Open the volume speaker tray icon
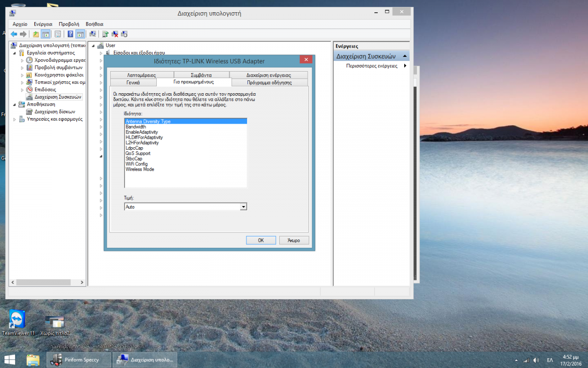 [x=536, y=360]
